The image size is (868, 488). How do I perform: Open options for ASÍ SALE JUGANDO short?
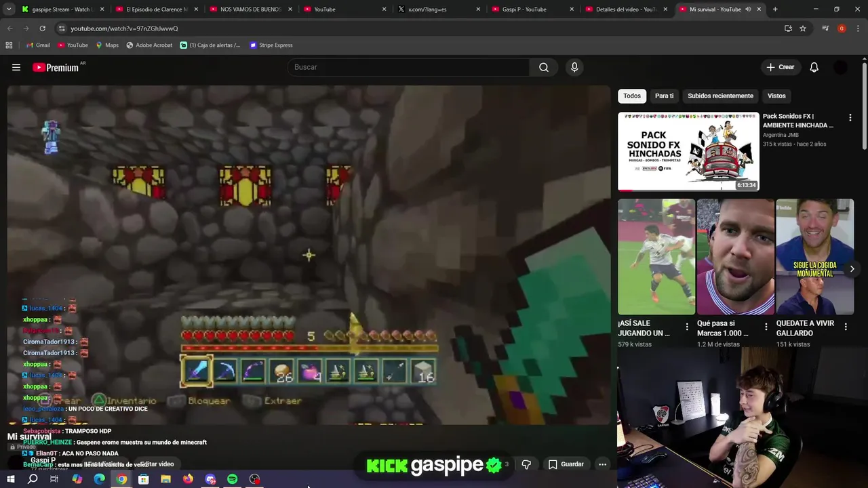point(687,327)
